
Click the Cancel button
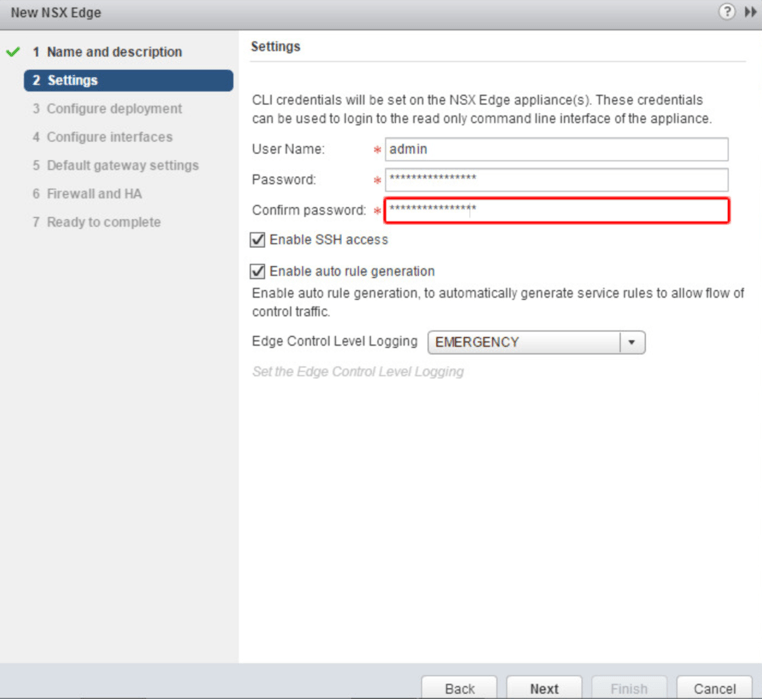click(x=714, y=688)
